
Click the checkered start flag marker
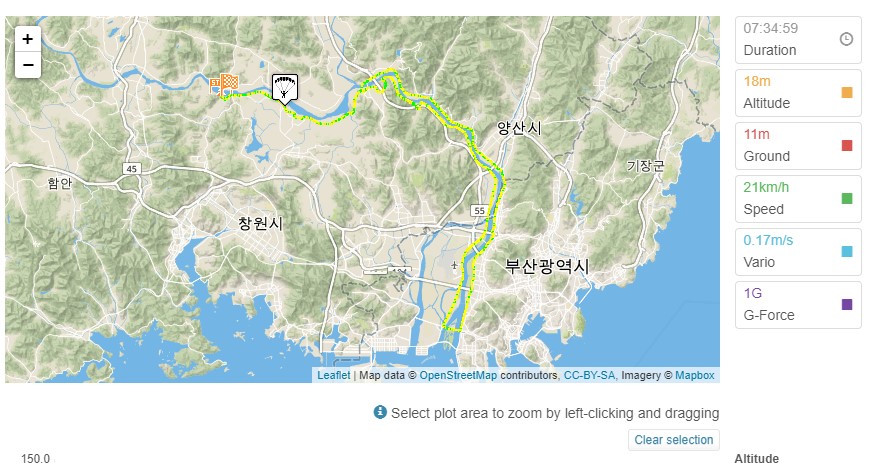coord(224,85)
